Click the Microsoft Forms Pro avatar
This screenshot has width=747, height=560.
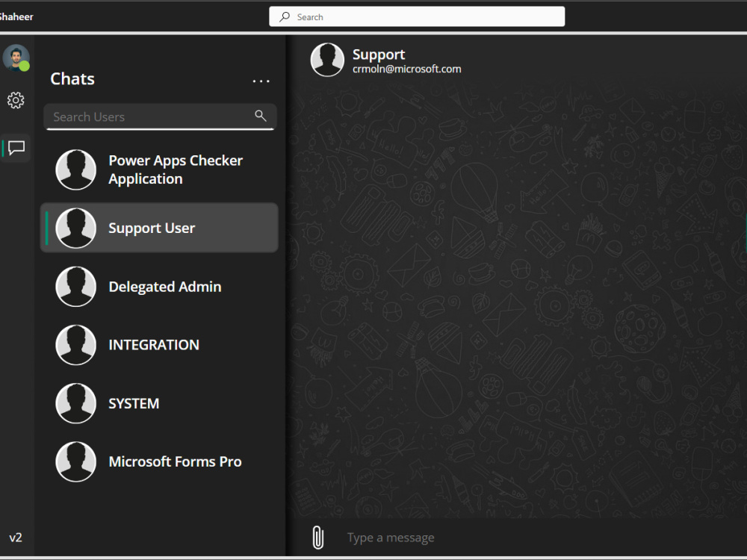75,461
